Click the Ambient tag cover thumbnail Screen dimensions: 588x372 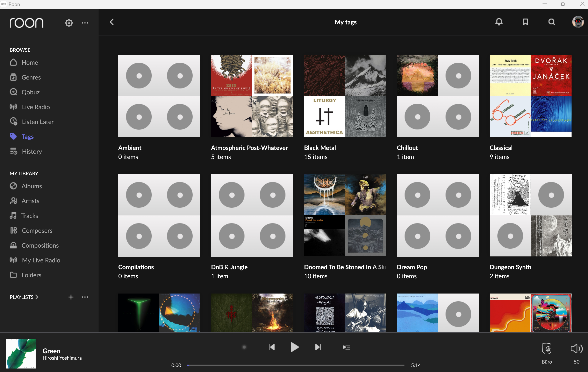pos(159,96)
